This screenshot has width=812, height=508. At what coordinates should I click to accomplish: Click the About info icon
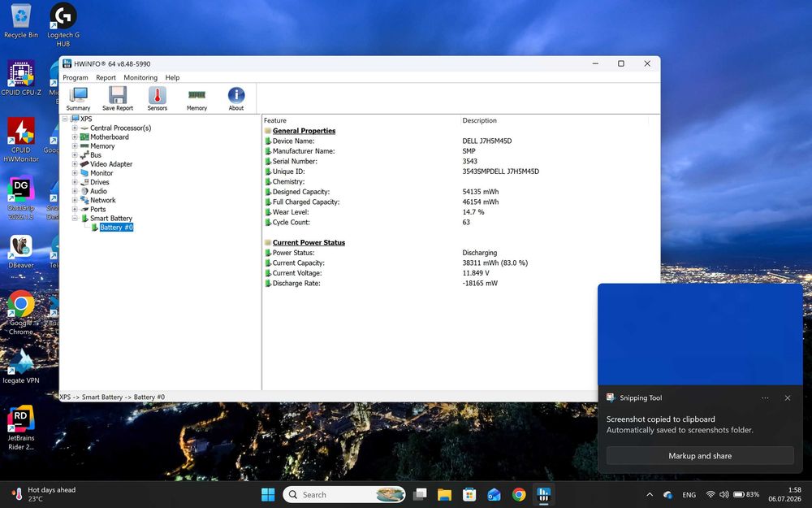236,98
